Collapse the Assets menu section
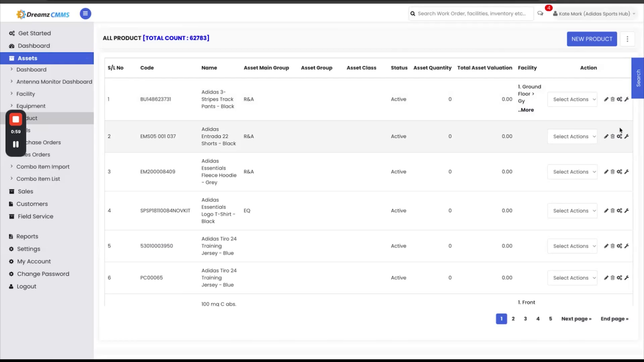 pyautogui.click(x=47, y=58)
